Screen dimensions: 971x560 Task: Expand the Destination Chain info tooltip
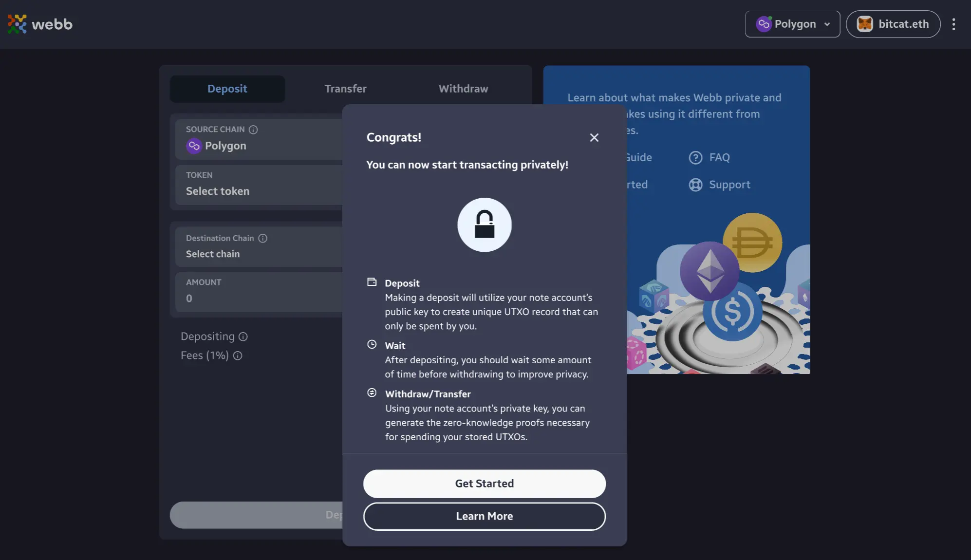tap(263, 238)
